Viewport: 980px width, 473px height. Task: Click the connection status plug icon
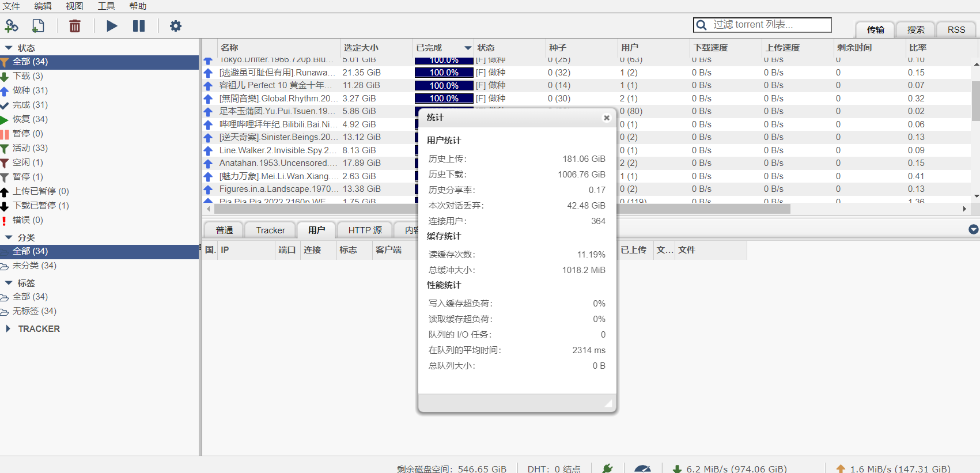click(607, 468)
